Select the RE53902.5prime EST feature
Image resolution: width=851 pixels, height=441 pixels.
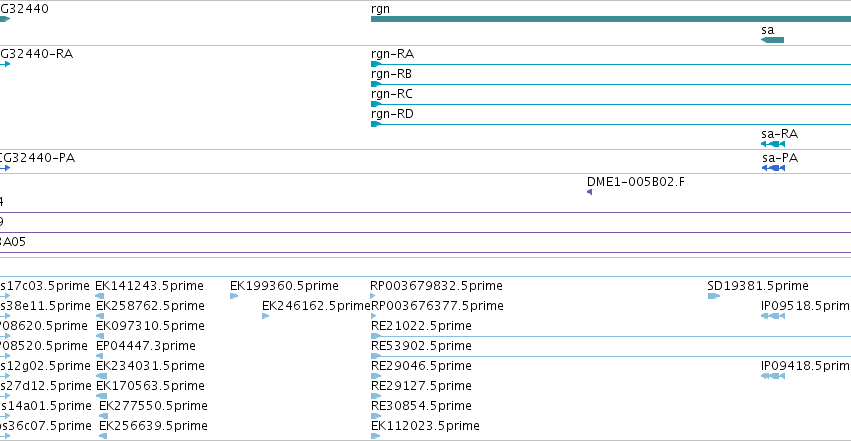pos(611,356)
